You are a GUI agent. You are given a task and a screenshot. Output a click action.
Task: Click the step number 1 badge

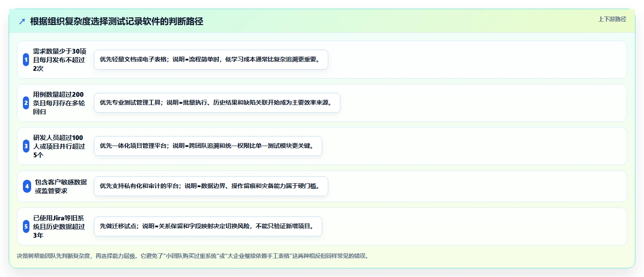tap(26, 60)
